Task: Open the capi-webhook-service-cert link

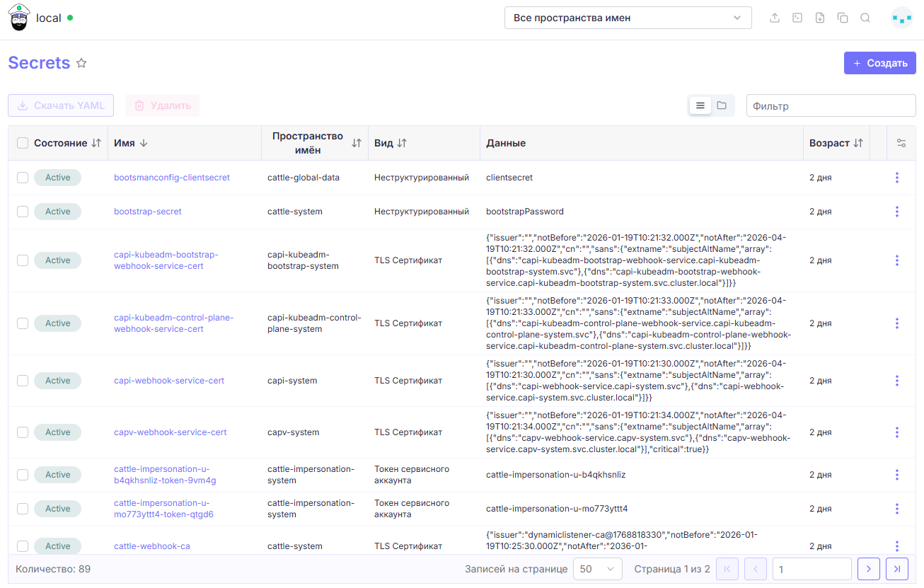Action: click(x=169, y=381)
